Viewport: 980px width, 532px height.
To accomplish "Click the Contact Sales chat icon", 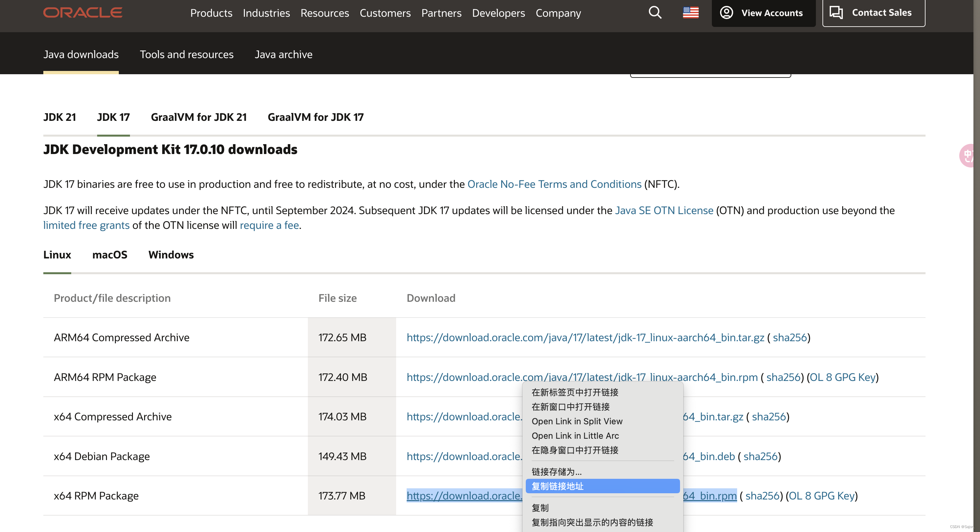I will (836, 12).
